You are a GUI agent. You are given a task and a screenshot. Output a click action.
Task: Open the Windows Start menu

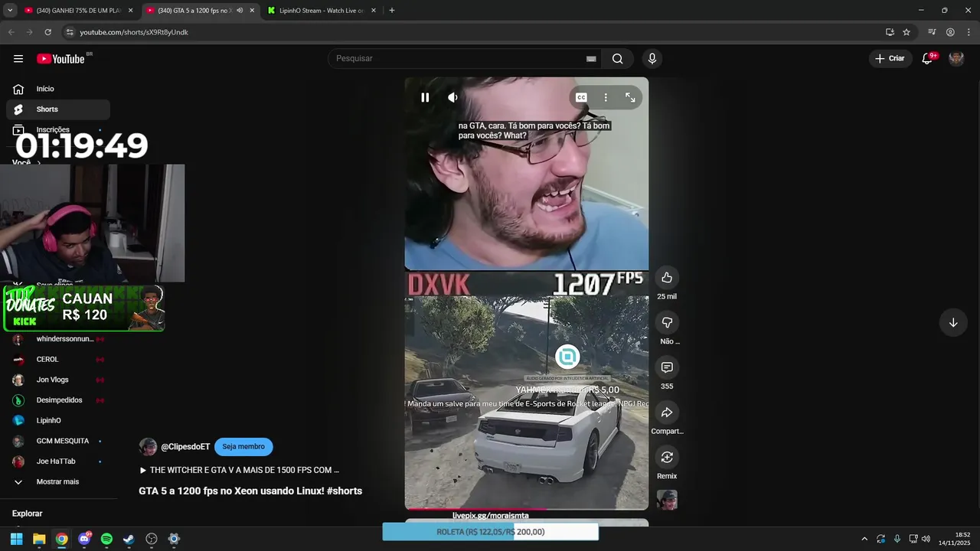click(16, 539)
